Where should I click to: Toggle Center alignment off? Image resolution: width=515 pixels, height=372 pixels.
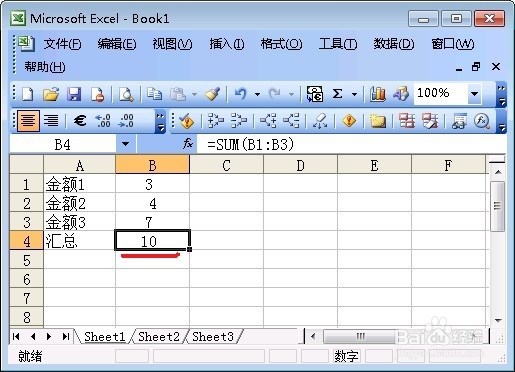(28, 121)
